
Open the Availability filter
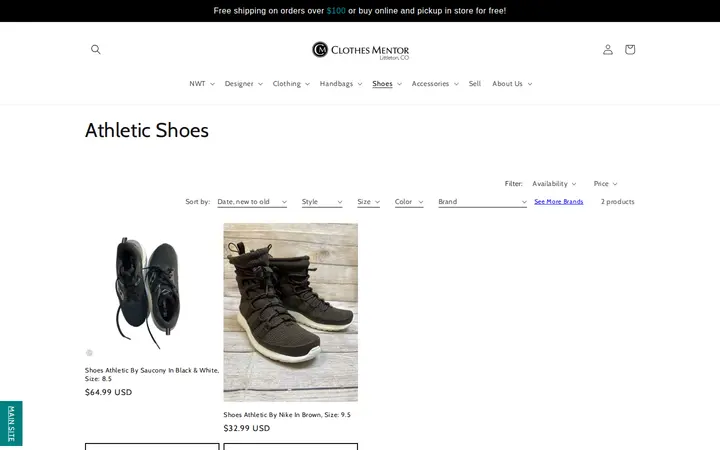pyautogui.click(x=554, y=184)
